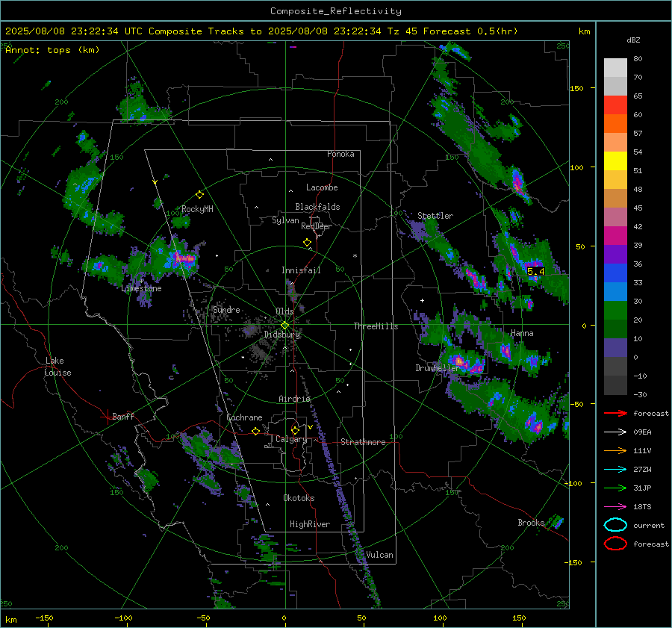Click the Lacombe city label
The width and height of the screenshot is (672, 628).
tap(322, 187)
